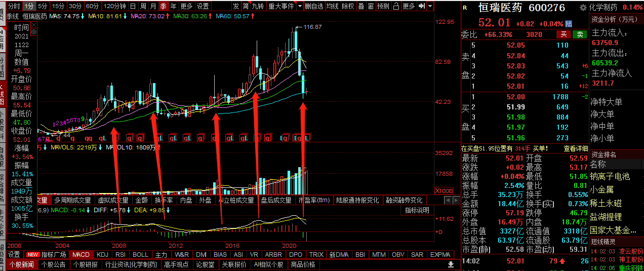Viewport: 644px width, 271px height.
Task: Click the 发 toolbar item
Action: 236,6
